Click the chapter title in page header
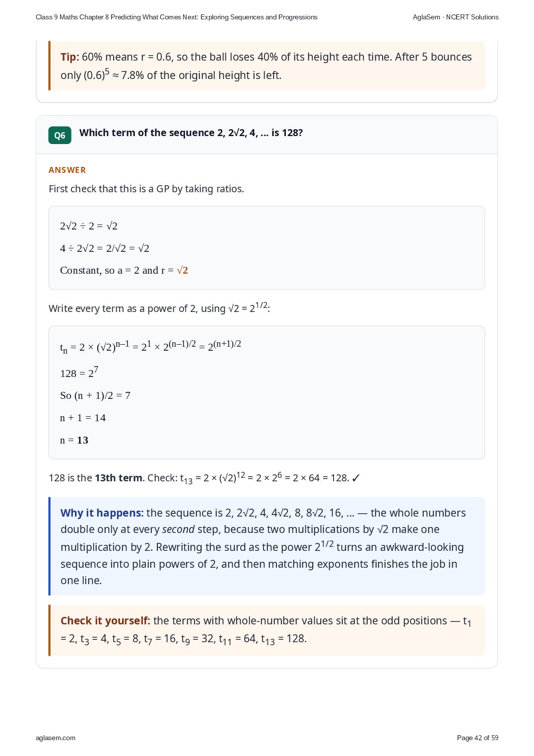This screenshot has width=534, height=756. 177,17
